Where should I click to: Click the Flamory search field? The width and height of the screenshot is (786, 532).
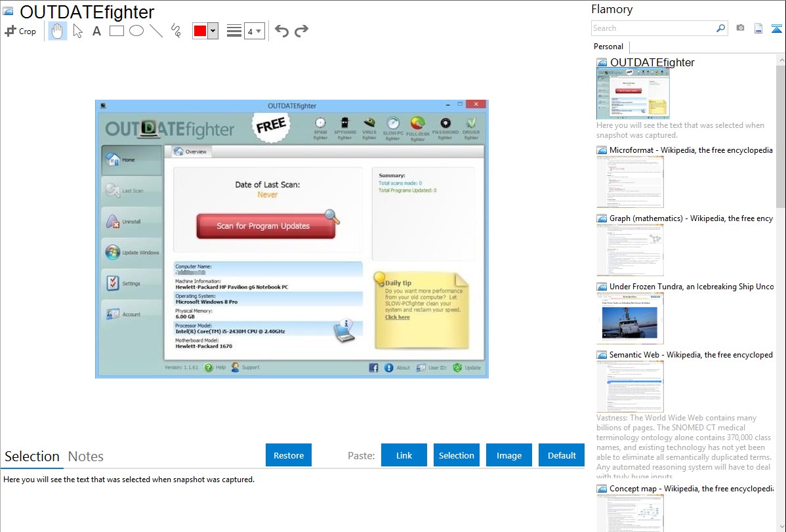click(x=653, y=28)
